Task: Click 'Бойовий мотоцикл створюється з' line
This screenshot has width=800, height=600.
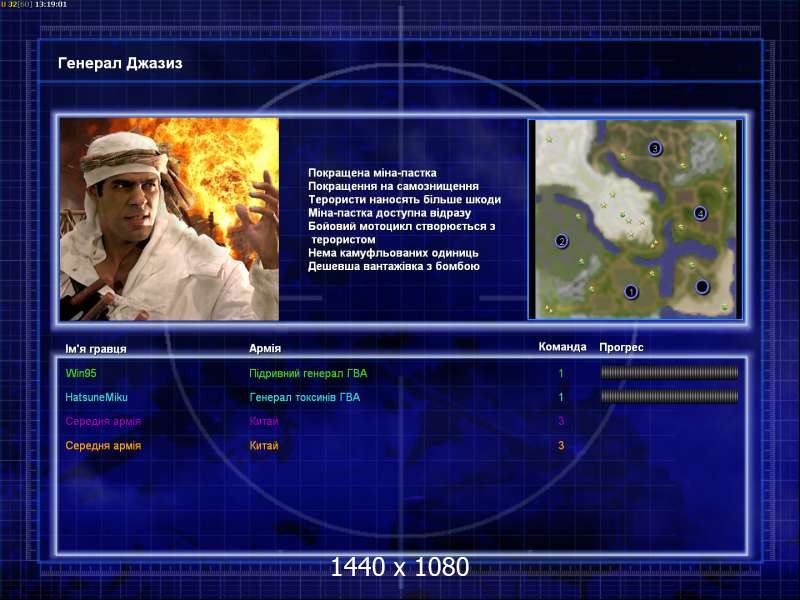Action: click(x=402, y=226)
